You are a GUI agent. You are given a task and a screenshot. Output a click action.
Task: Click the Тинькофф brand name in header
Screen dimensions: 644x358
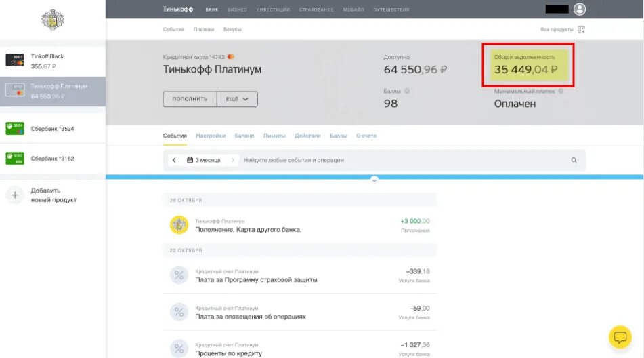tap(178, 9)
